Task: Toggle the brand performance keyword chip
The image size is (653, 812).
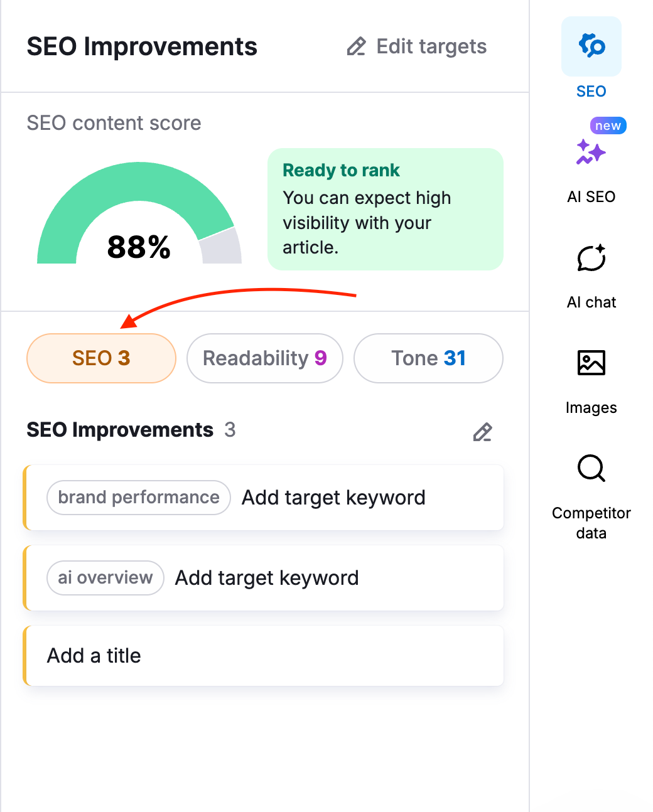Action: (138, 497)
